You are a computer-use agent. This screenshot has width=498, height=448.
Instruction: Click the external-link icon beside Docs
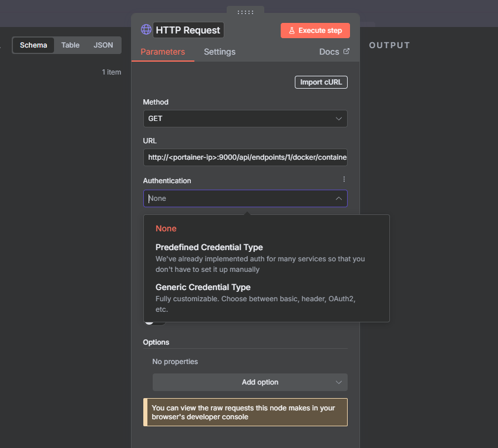(x=346, y=52)
